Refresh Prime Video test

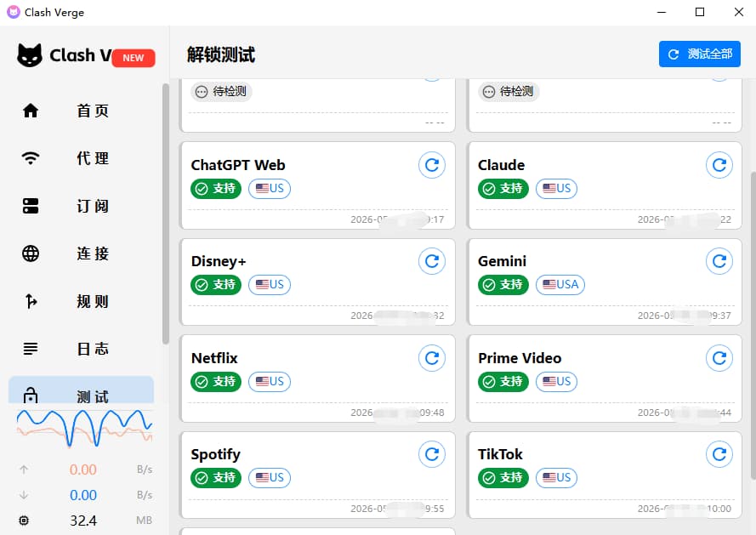[719, 358]
